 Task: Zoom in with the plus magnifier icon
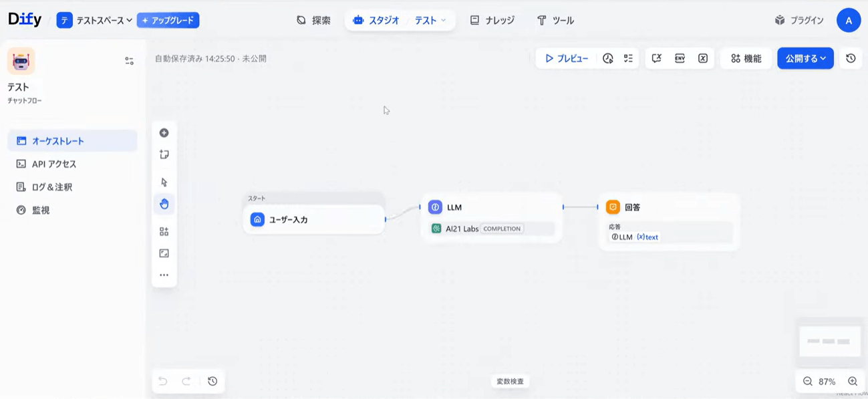point(853,382)
